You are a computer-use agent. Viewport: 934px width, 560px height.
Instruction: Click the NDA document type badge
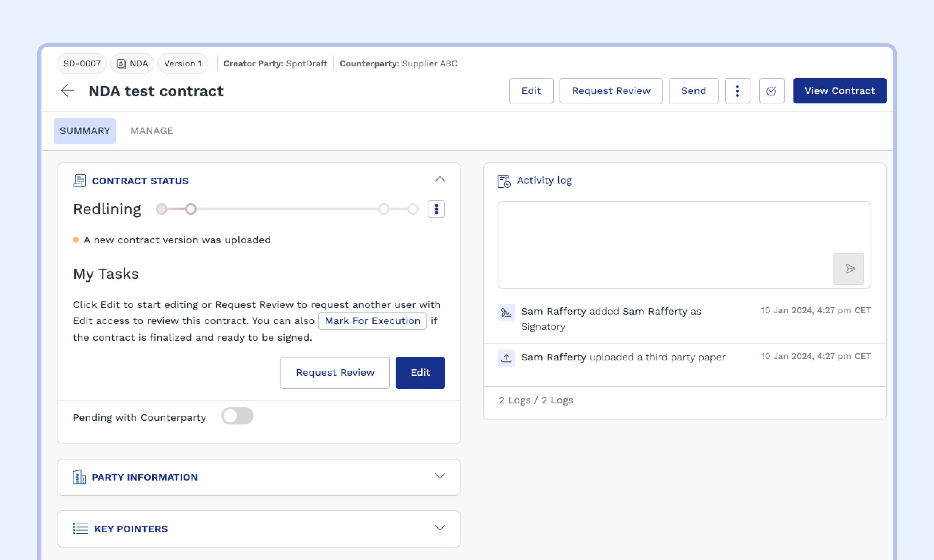(x=132, y=63)
